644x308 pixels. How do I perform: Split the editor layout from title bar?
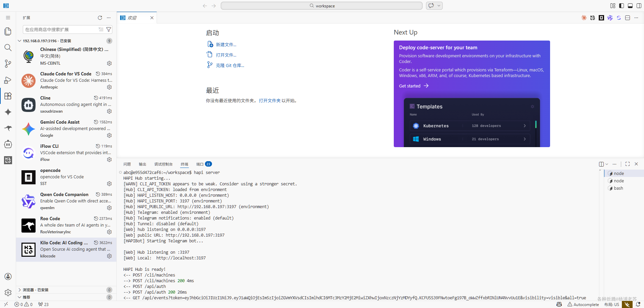click(x=628, y=18)
